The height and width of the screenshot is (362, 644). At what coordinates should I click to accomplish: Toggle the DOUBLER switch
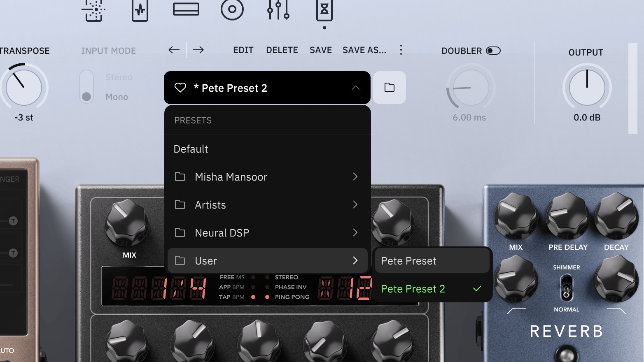pos(493,51)
